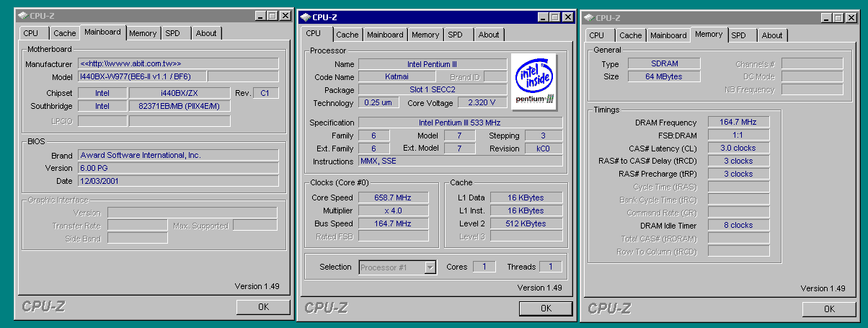Click the C1 revision field
The height and width of the screenshot is (328, 868).
coord(265,93)
